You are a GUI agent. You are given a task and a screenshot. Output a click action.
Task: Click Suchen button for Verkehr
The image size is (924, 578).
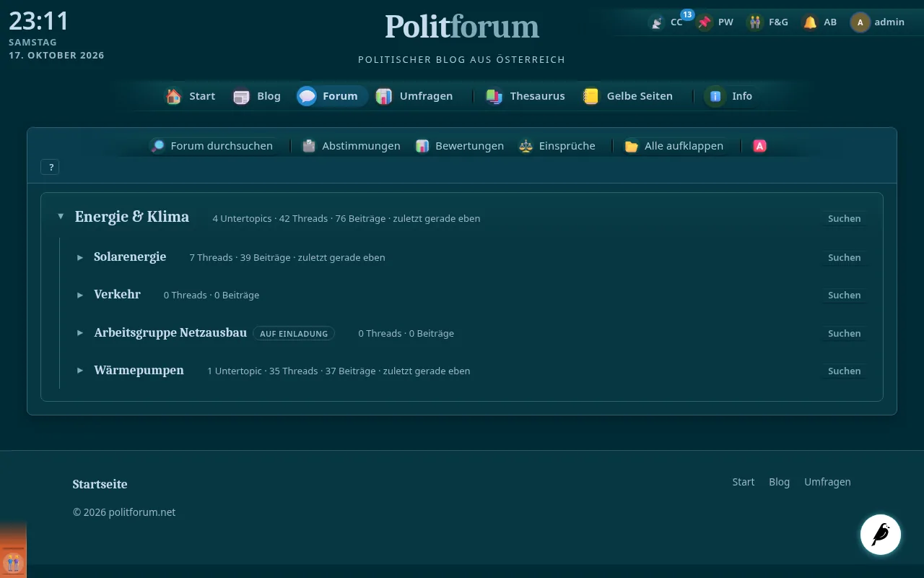click(844, 295)
